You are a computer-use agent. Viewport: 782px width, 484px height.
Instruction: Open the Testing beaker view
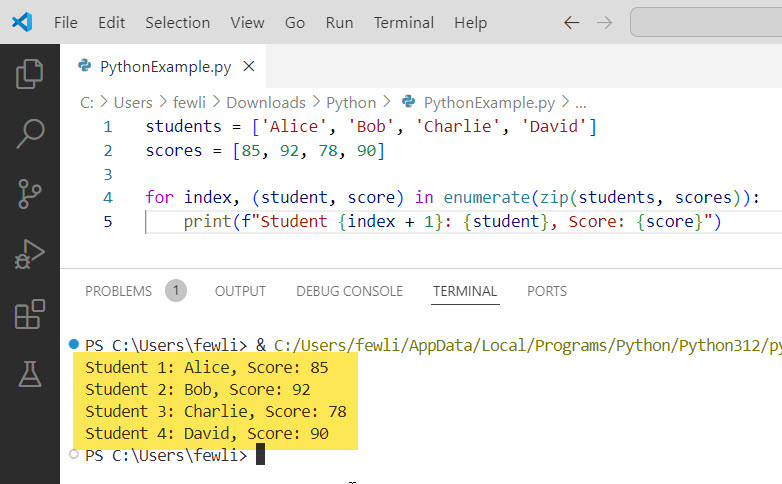tap(30, 374)
